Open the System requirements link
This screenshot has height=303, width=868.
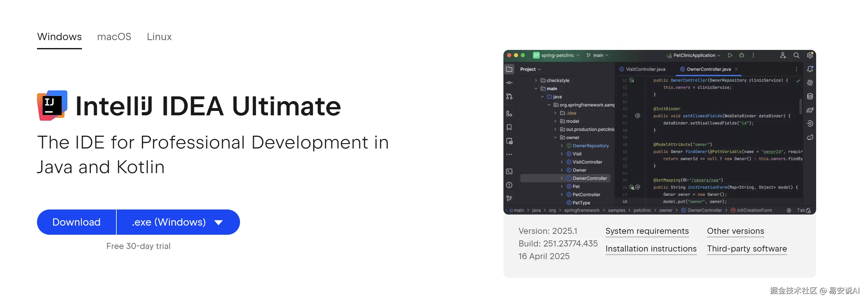pos(647,231)
